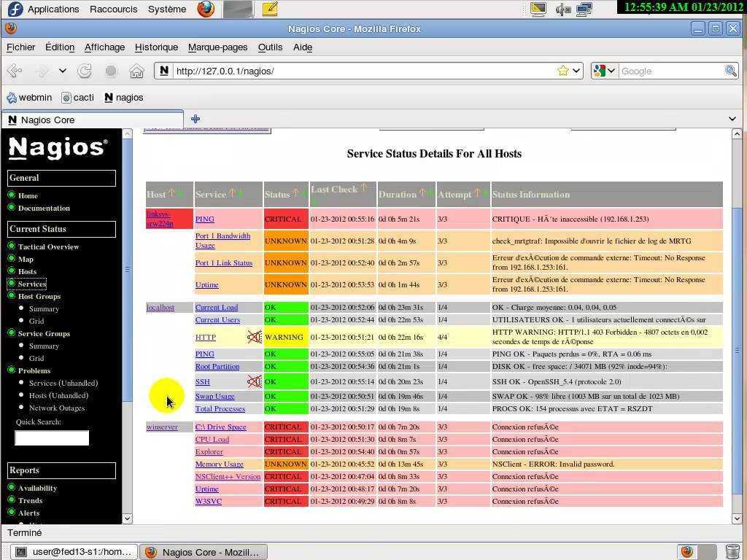The image size is (747, 560).
Task: Open the volume control in top panel
Action: [x=562, y=9]
